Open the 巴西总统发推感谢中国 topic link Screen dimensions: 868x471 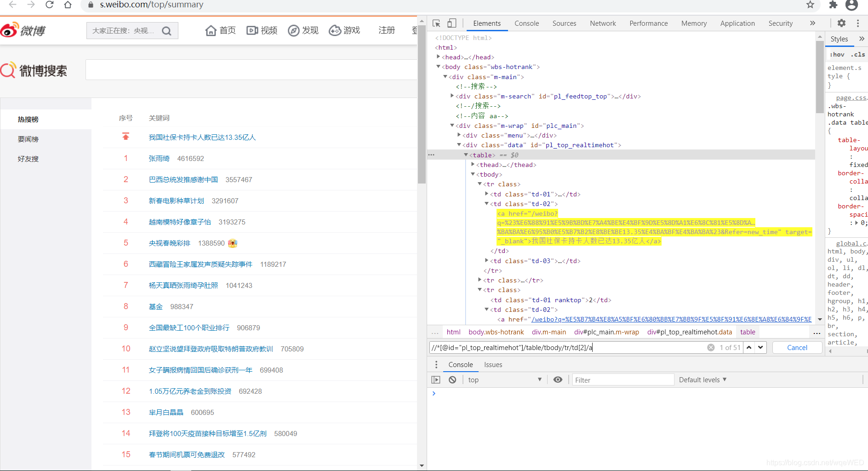183,179
